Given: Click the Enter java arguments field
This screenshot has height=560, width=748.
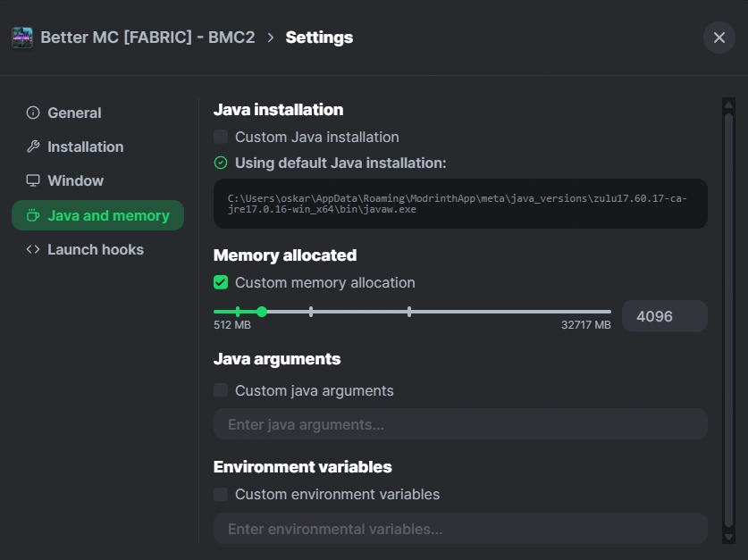Looking at the screenshot, I should point(460,424).
